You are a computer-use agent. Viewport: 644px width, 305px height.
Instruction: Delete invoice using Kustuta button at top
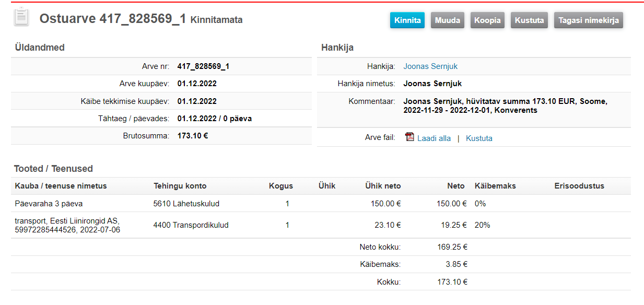click(x=529, y=20)
